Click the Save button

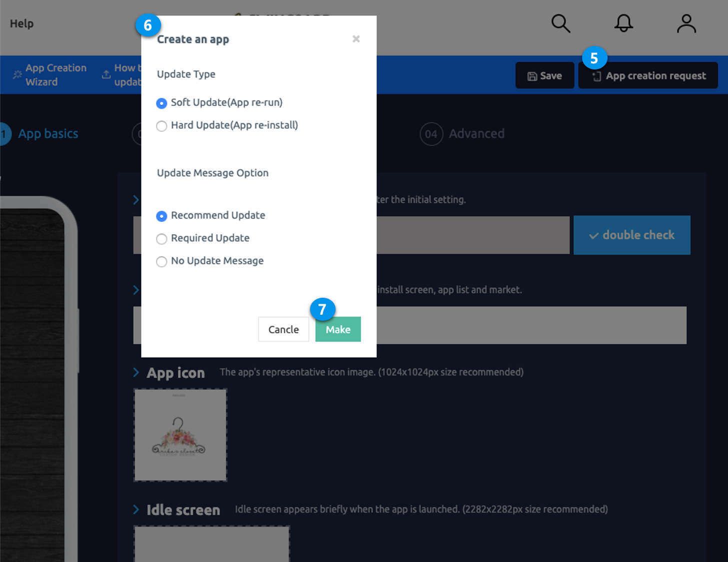pyautogui.click(x=544, y=76)
